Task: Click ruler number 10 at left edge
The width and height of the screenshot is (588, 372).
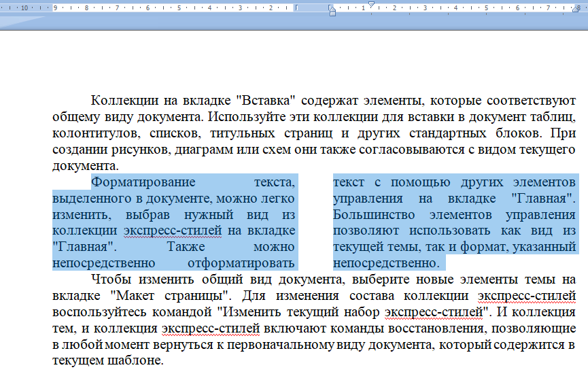Action: point(24,7)
